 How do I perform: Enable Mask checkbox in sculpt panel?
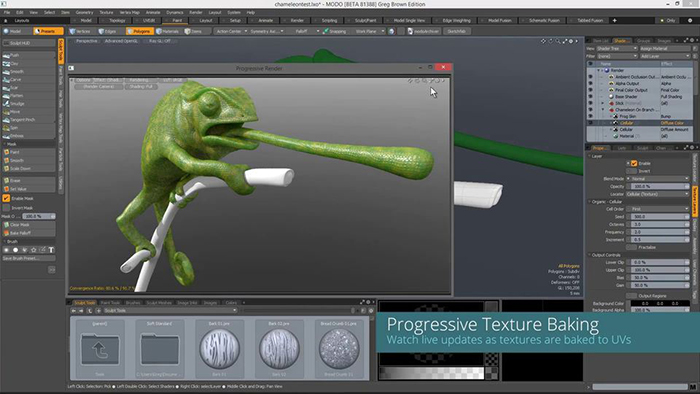pyautogui.click(x=6, y=198)
